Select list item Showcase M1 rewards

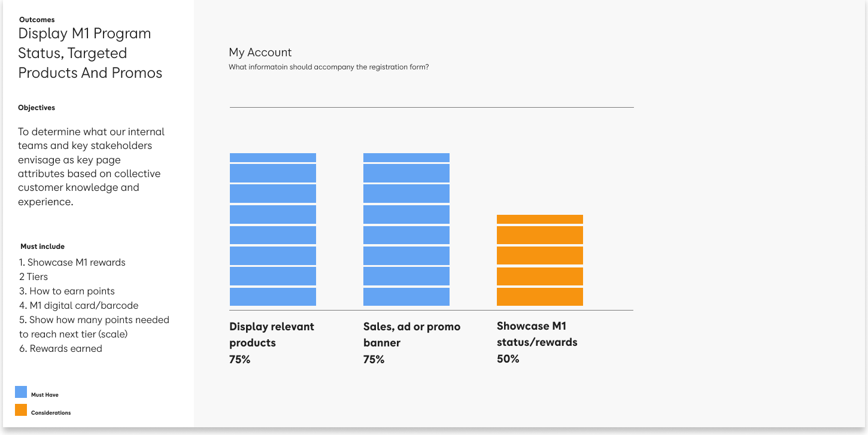[72, 262]
